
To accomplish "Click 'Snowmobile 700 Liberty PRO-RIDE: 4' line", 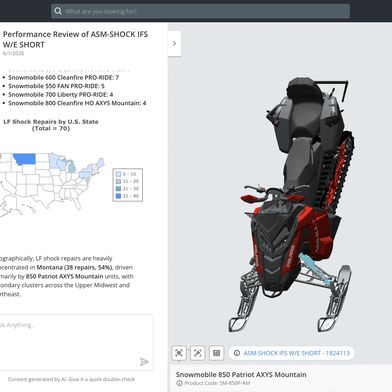I will (61, 95).
